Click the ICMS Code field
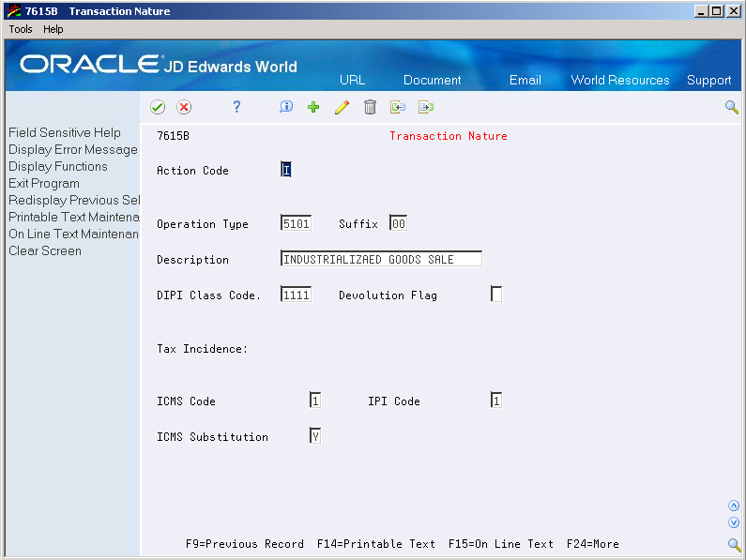The height and width of the screenshot is (560, 746). [x=315, y=401]
